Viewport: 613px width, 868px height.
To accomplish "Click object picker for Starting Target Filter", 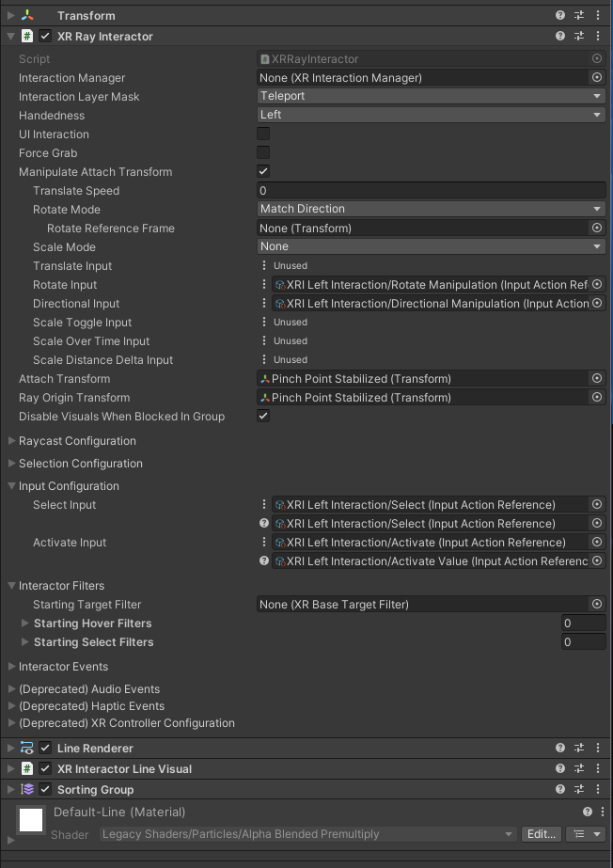I will 596,605.
